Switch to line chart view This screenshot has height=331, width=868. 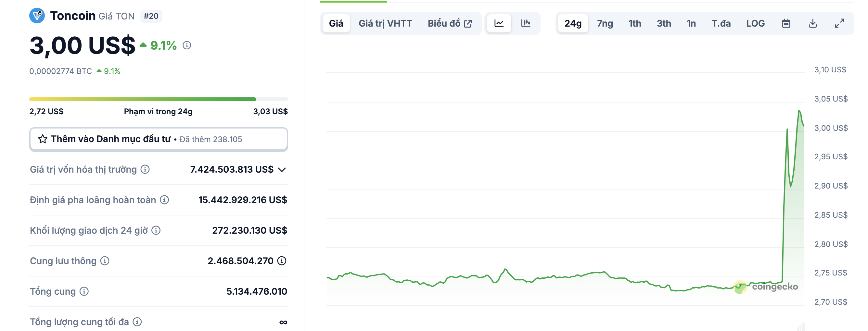tap(499, 23)
